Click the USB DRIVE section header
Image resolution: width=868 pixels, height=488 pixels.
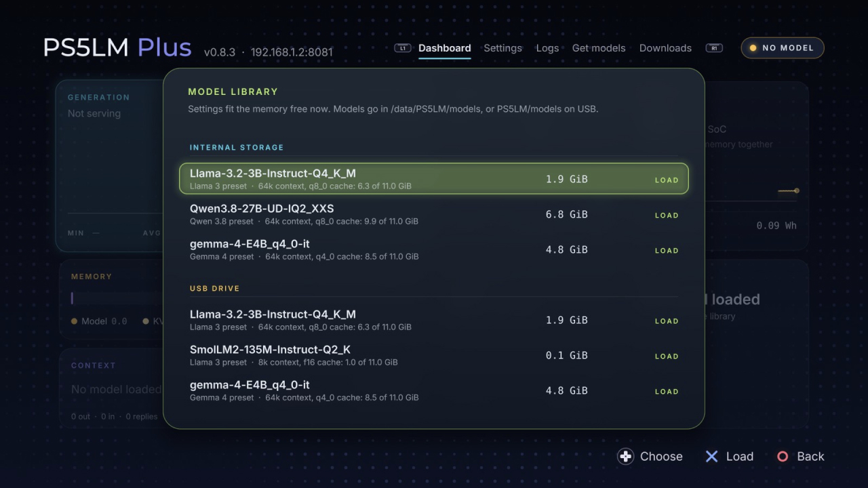214,288
